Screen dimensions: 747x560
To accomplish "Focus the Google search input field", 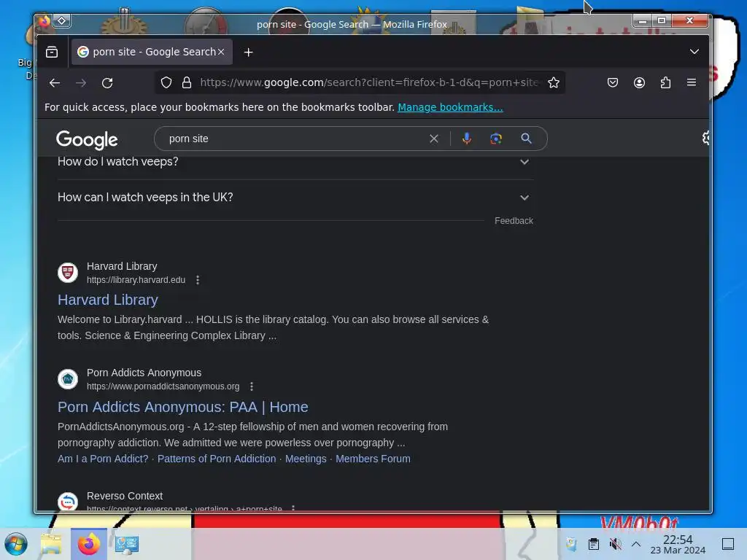I will tap(295, 139).
